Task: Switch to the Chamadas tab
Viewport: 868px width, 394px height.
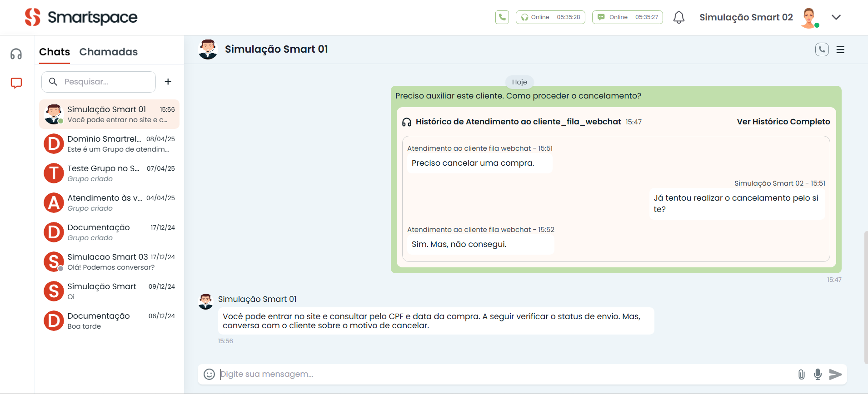Action: pyautogui.click(x=108, y=52)
